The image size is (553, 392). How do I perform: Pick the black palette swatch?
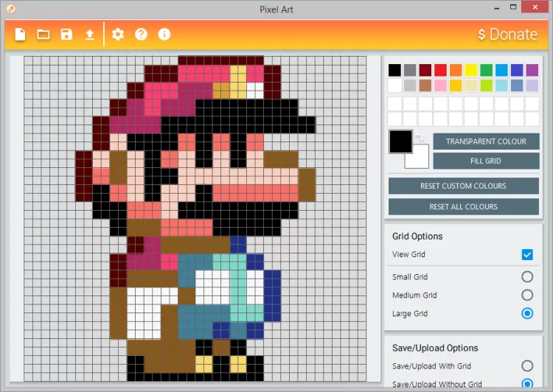point(394,70)
